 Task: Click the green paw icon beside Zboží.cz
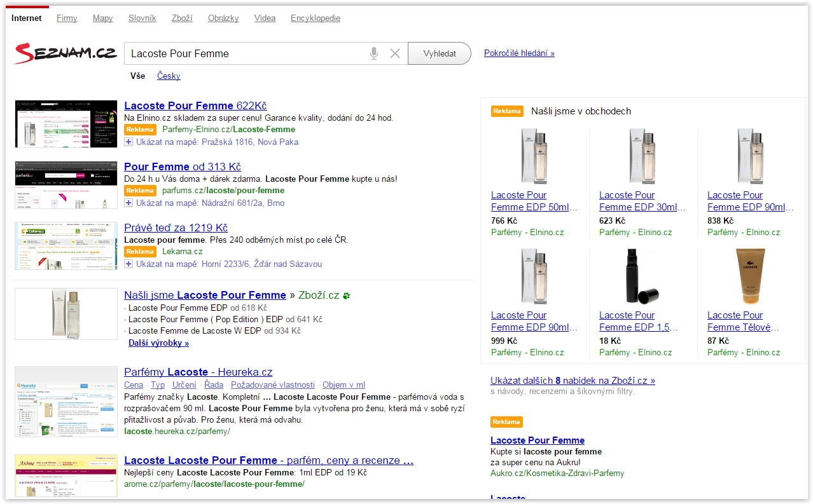(347, 296)
